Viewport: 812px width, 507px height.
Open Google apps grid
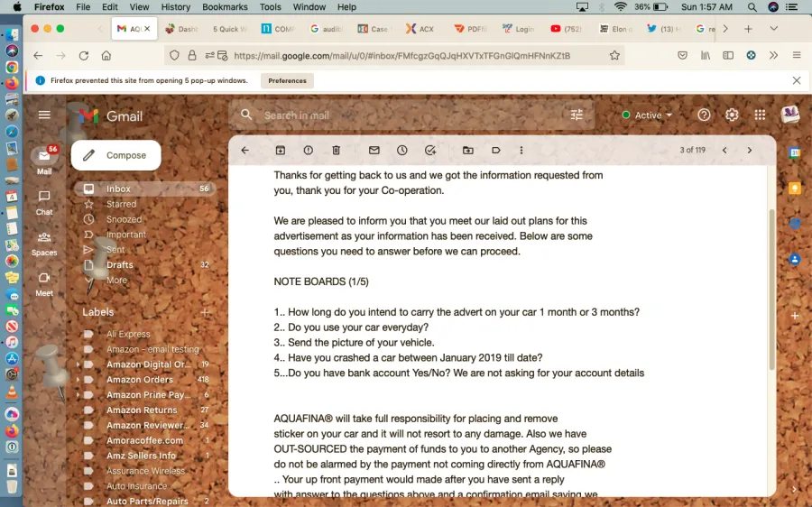[x=760, y=115]
